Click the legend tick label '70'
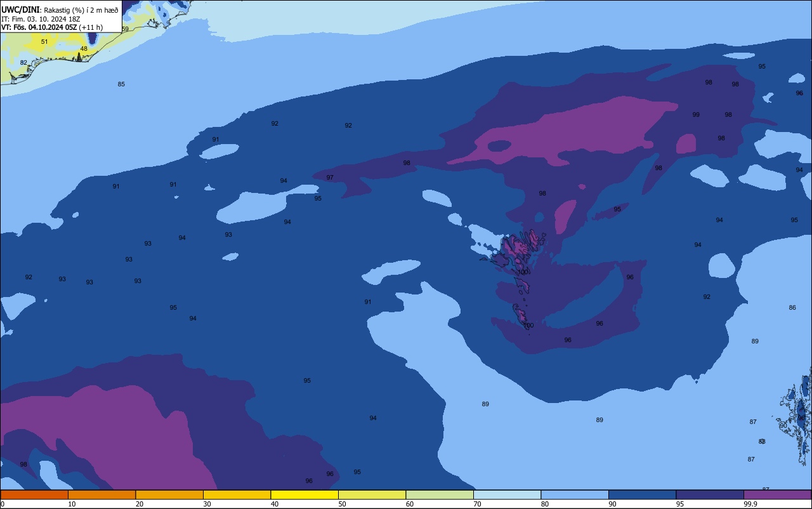Image resolution: width=812 pixels, height=509 pixels. click(x=477, y=504)
